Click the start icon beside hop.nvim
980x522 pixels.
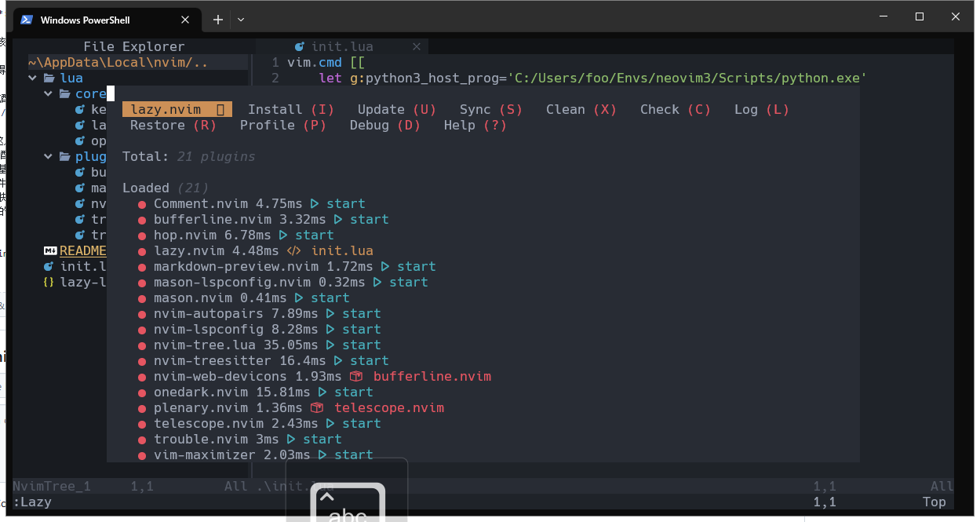coord(283,235)
